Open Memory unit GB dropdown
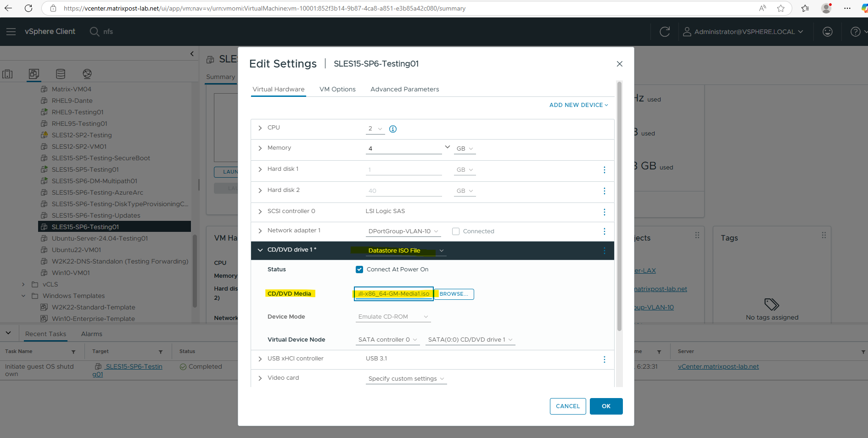The image size is (868, 438). pyautogui.click(x=465, y=149)
